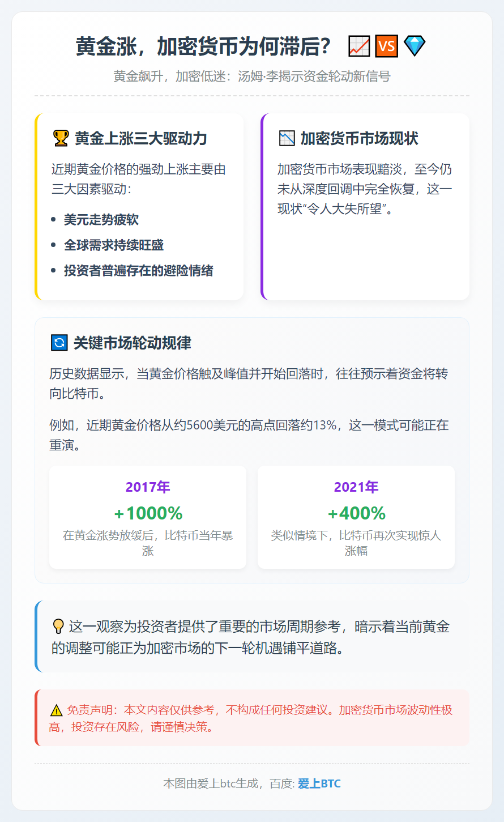
Task: Click the blue diamond emoji in title
Action: (415, 46)
